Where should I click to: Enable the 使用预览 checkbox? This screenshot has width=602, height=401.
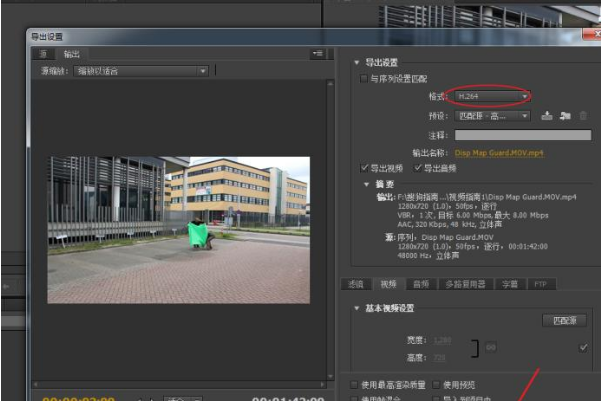click(x=436, y=384)
